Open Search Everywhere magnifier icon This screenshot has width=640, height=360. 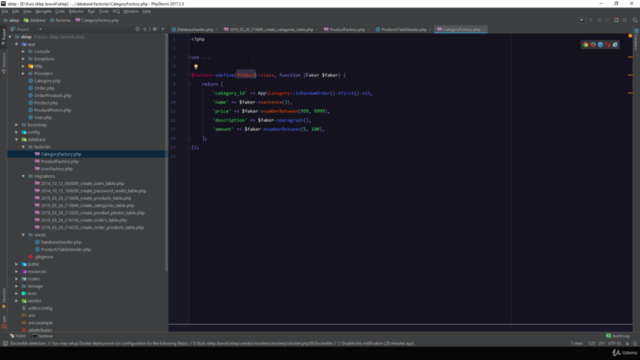(635, 20)
